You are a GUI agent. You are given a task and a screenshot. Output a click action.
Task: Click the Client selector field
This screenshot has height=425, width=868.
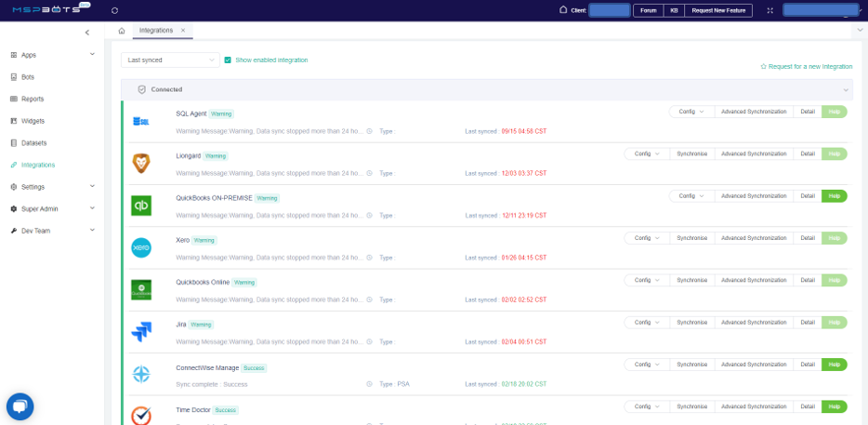click(x=609, y=10)
